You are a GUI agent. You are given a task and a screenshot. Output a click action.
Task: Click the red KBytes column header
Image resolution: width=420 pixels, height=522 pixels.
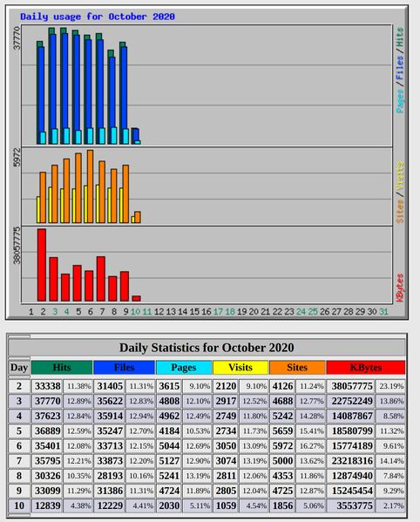366,367
